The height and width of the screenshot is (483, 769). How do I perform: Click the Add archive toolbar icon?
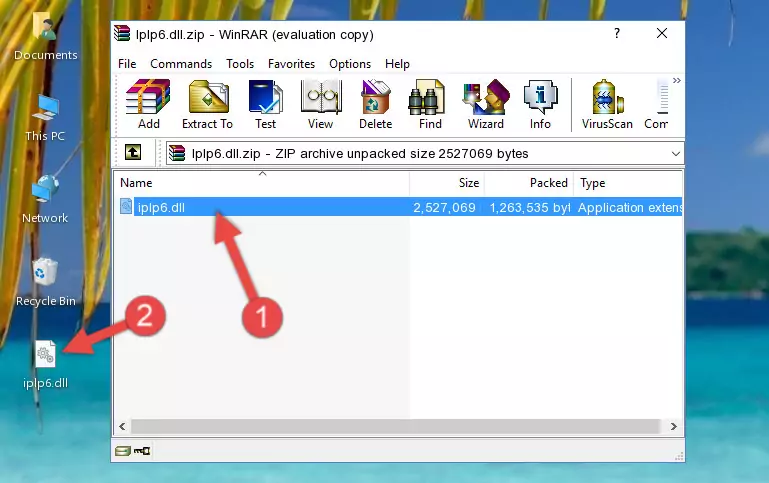point(148,104)
